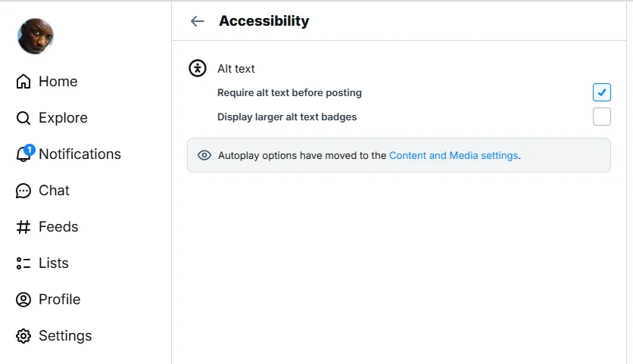Enable the larger alt text badges checkbox
The width and height of the screenshot is (633, 364).
(x=601, y=117)
